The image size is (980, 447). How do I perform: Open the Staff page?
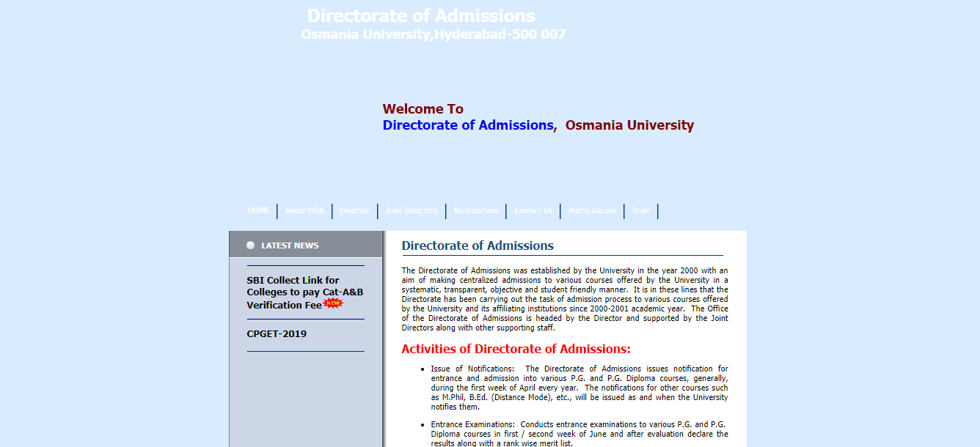[640, 210]
